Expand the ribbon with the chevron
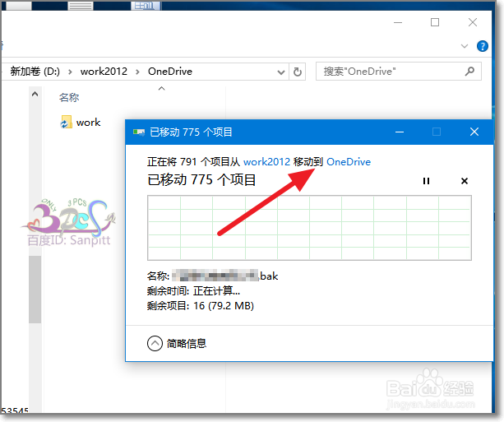The width and height of the screenshot is (504, 422). [465, 46]
